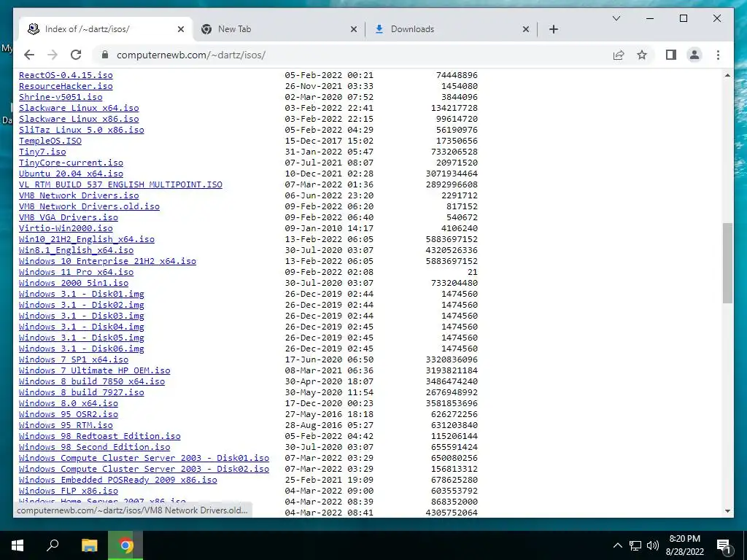Share this page icon

click(619, 55)
